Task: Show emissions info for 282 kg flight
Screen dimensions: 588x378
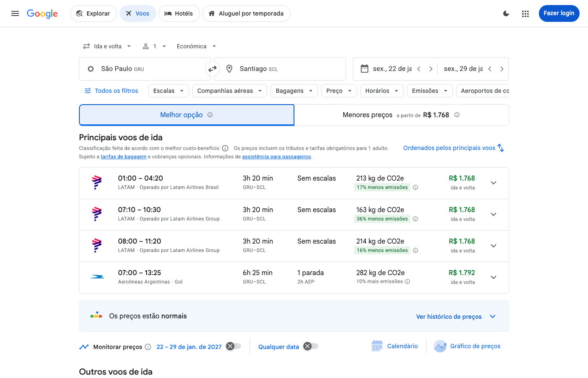Action: 407,281
